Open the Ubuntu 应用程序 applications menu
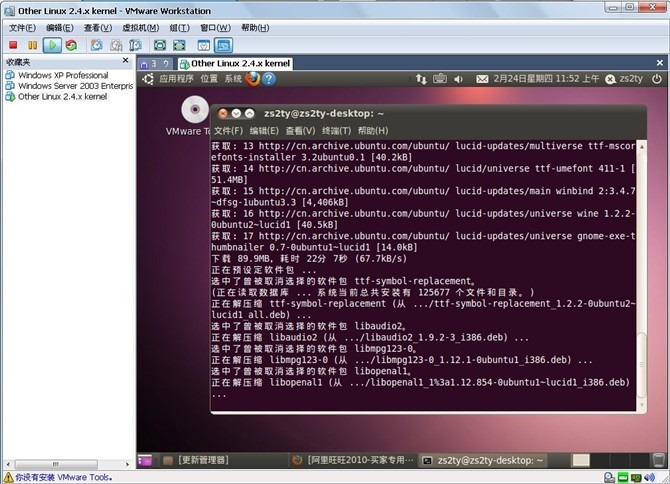This screenshot has height=484, width=670. point(176,79)
